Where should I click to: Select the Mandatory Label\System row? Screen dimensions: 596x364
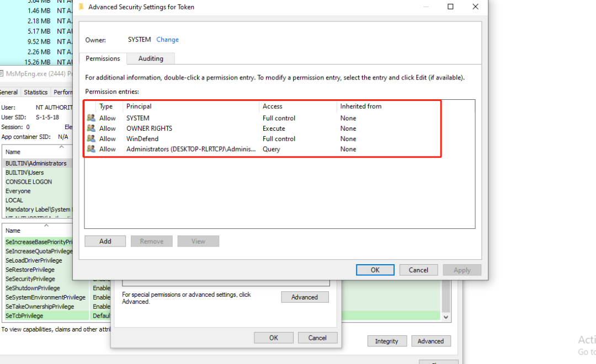point(38,210)
